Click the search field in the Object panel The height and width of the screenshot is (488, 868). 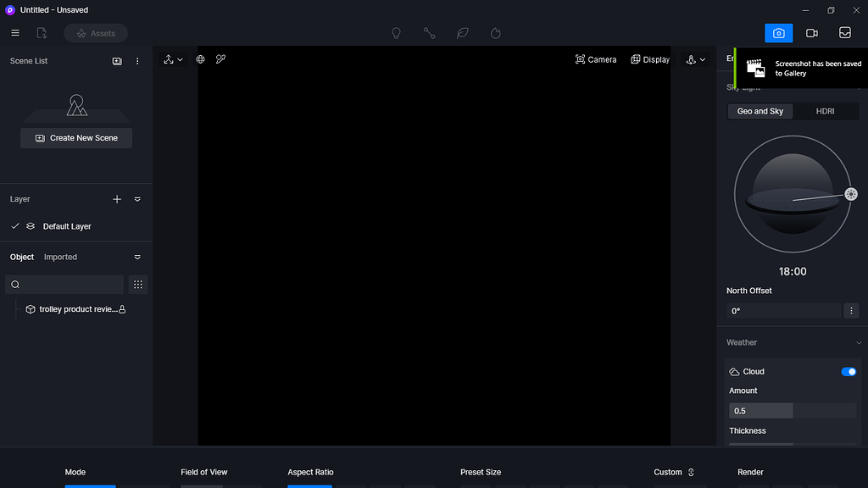(64, 284)
